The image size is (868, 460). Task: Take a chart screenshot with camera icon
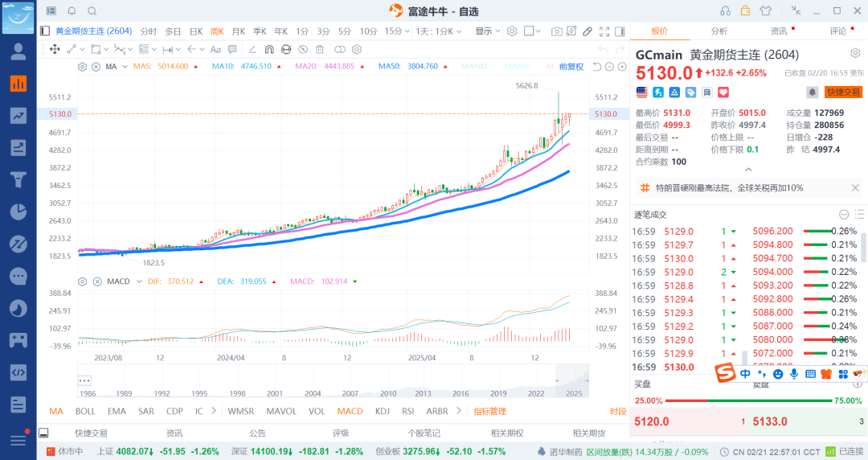[x=557, y=31]
